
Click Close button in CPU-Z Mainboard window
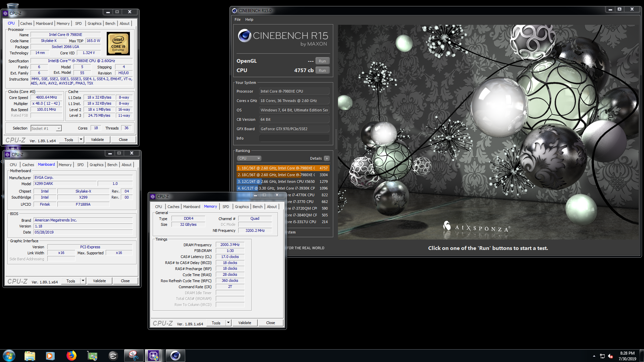(125, 281)
